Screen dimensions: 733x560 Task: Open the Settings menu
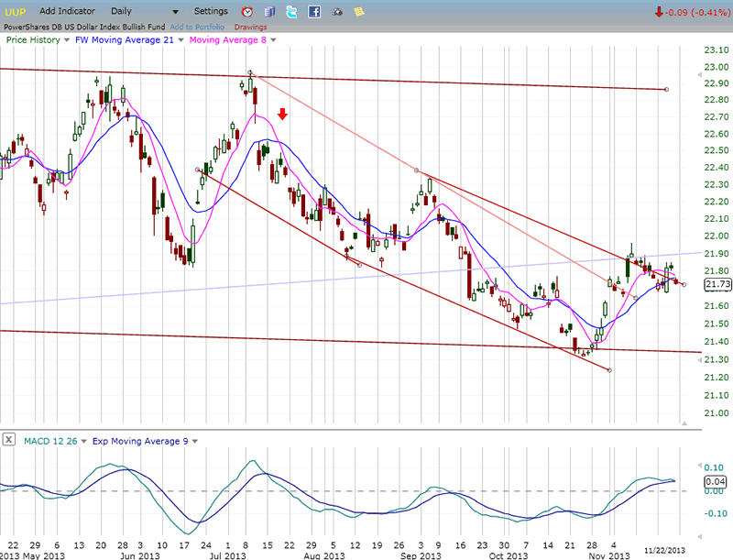click(211, 12)
